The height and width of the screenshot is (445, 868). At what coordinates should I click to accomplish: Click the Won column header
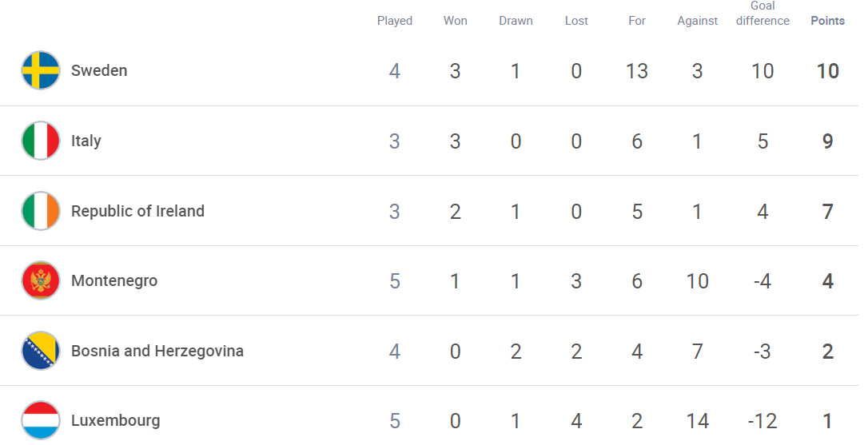(x=456, y=21)
